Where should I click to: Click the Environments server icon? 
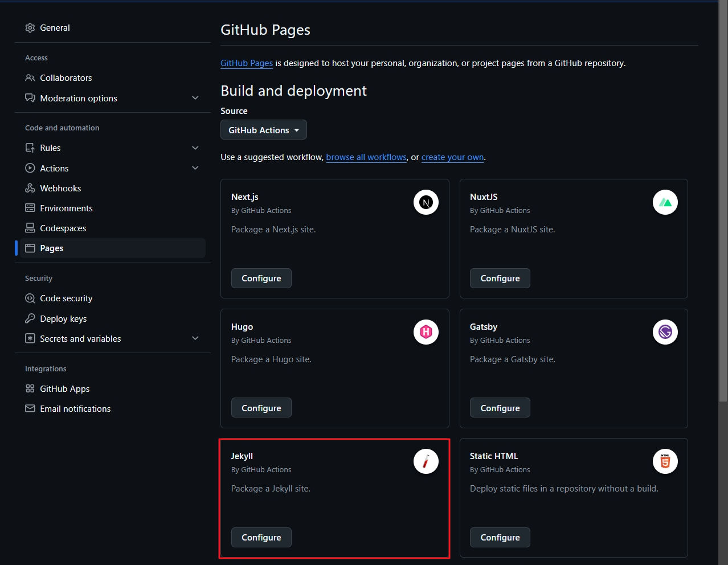pos(30,208)
